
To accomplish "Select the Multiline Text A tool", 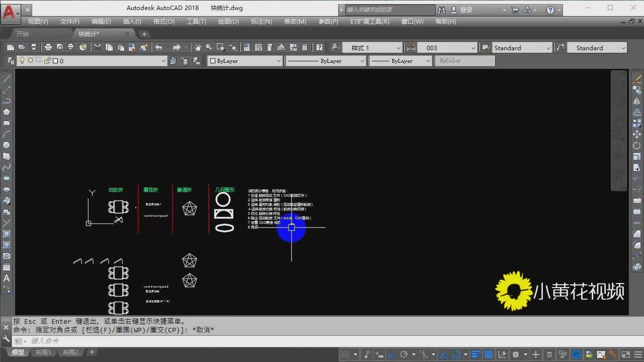I will coord(7,278).
